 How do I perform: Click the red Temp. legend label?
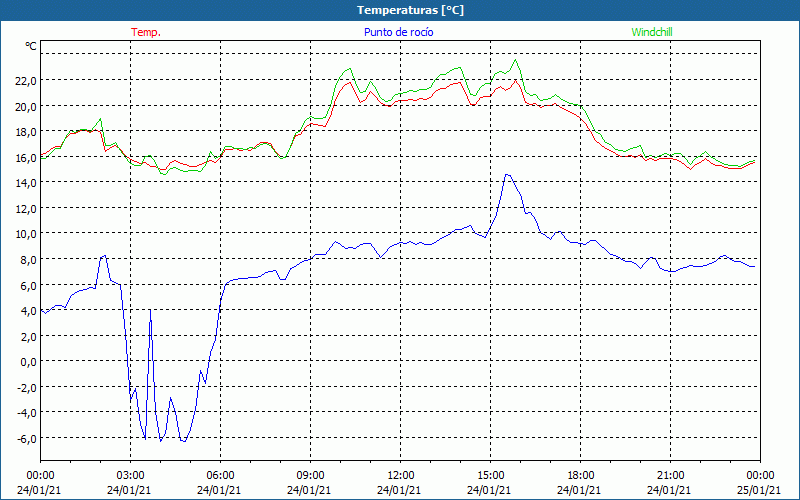click(146, 32)
